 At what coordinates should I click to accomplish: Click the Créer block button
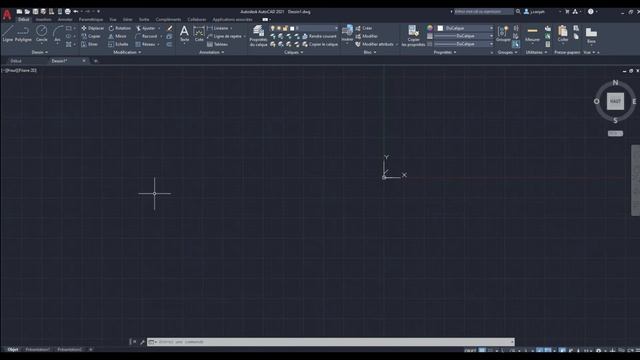[x=364, y=28]
